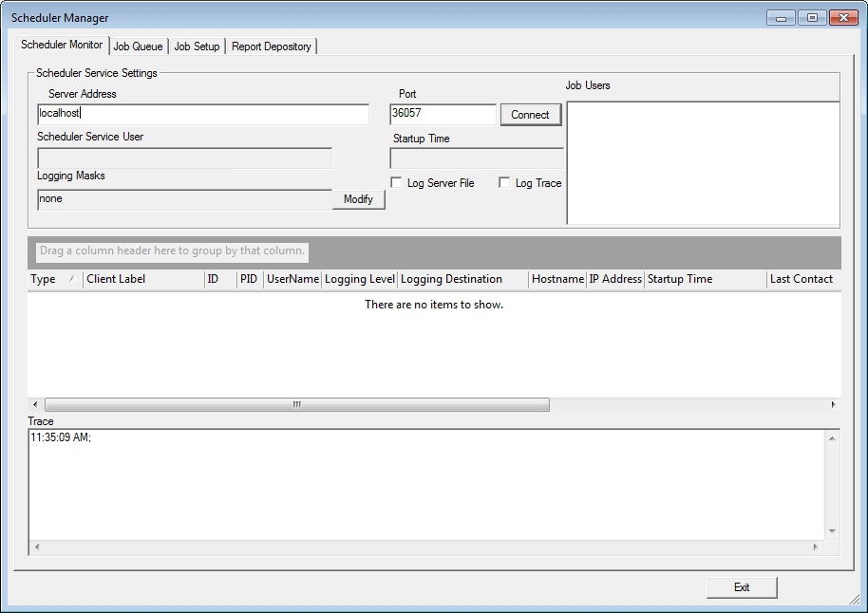Enable the Log Server File checkbox
The width and height of the screenshot is (868, 613).
[397, 183]
